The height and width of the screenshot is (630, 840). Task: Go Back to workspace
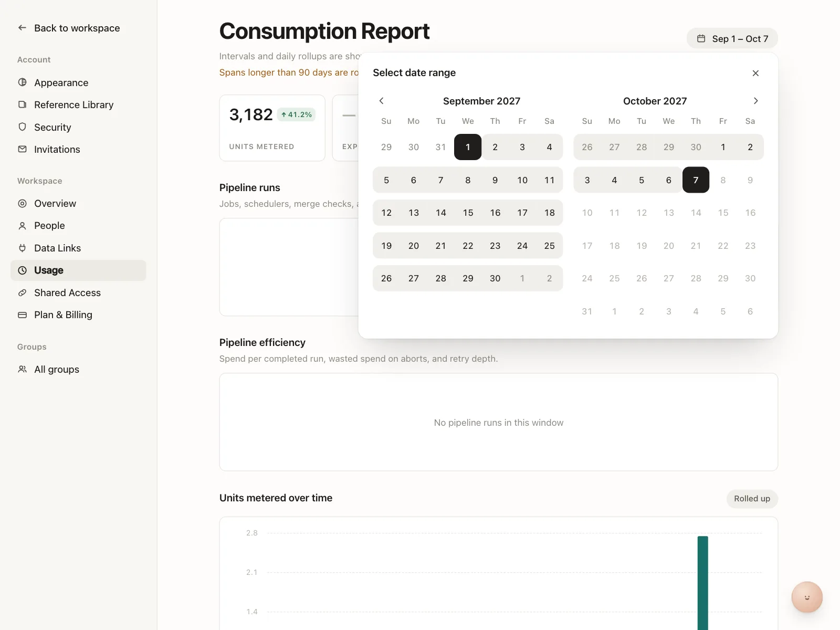click(x=79, y=28)
